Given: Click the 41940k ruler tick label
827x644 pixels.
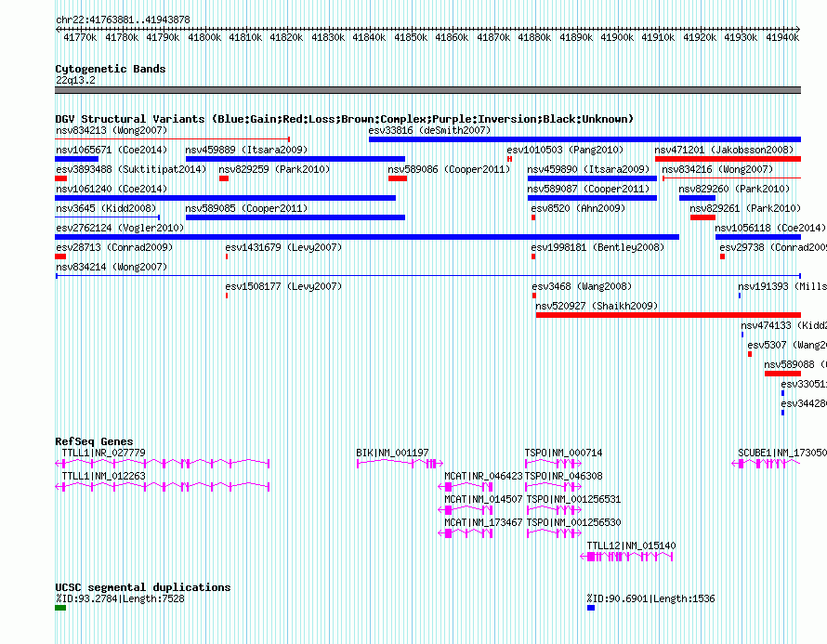Looking at the screenshot, I should 782,37.
